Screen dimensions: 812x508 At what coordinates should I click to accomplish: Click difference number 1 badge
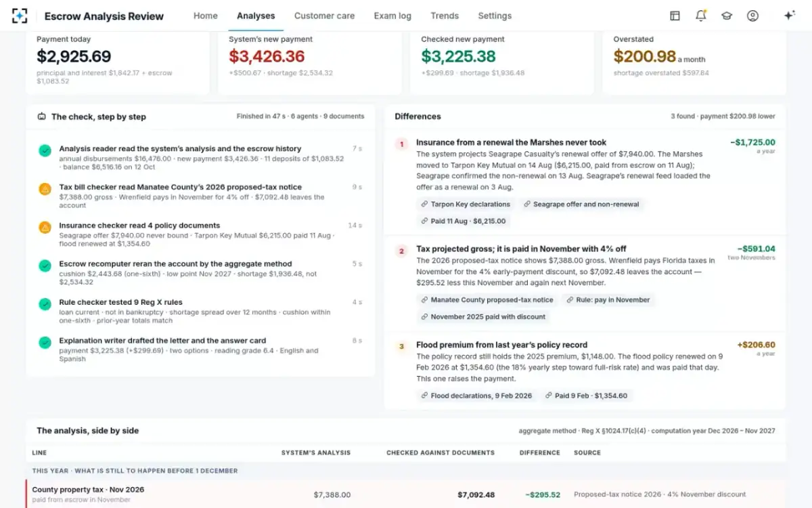pyautogui.click(x=401, y=144)
